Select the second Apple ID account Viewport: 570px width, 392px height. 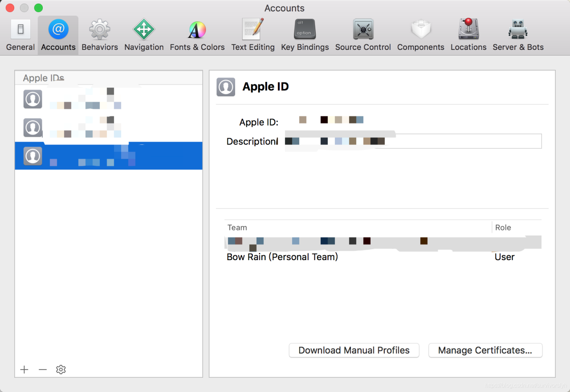click(108, 127)
